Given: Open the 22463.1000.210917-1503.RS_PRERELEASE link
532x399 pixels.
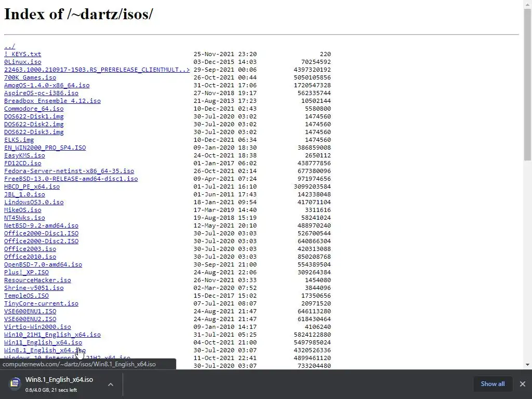Looking at the screenshot, I should 97,70.
